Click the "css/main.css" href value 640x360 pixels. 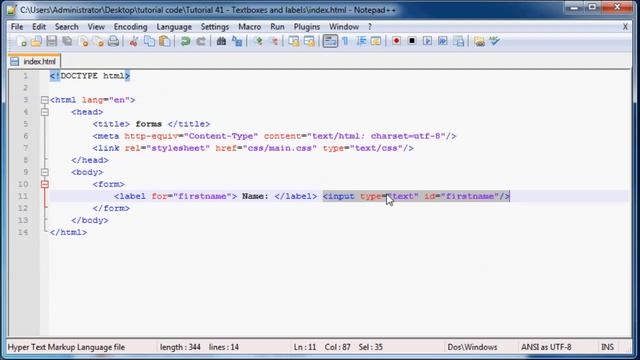(280, 148)
